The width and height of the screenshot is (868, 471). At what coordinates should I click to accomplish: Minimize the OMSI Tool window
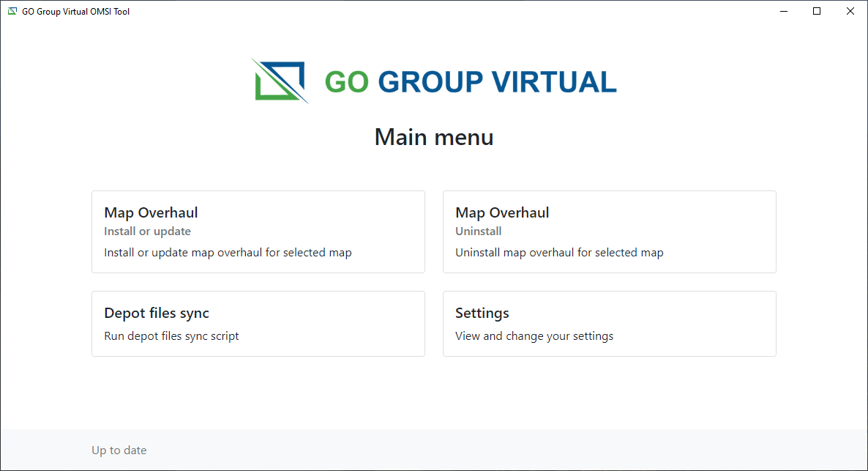point(783,11)
